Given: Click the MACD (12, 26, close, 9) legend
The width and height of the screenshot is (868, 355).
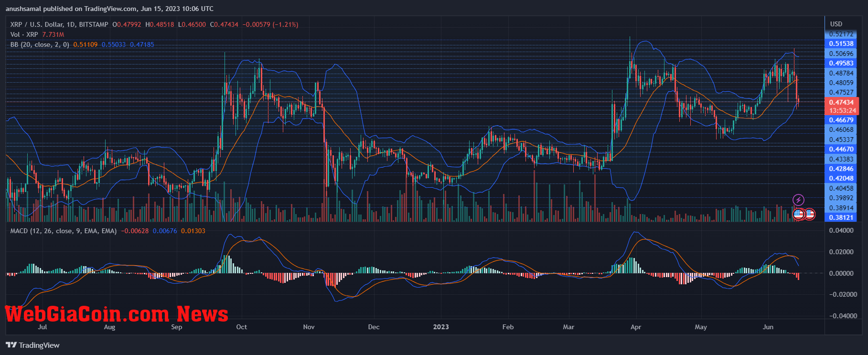Looking at the screenshot, I should [x=64, y=231].
